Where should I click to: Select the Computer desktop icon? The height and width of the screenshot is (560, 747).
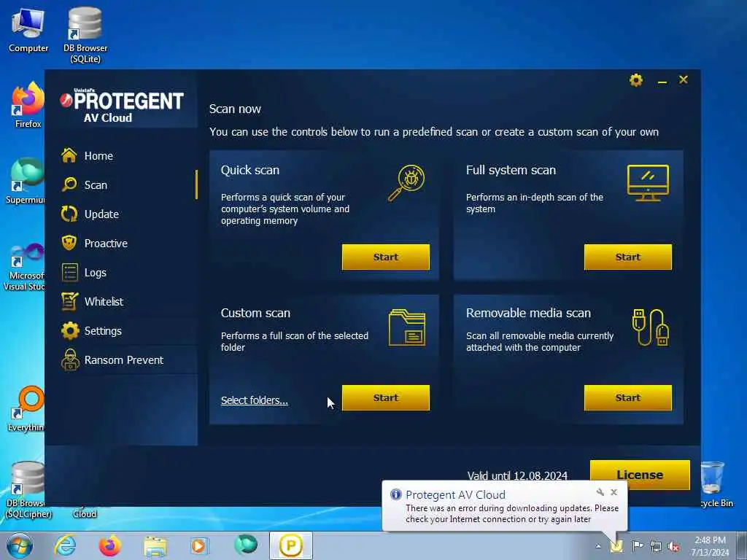28,31
